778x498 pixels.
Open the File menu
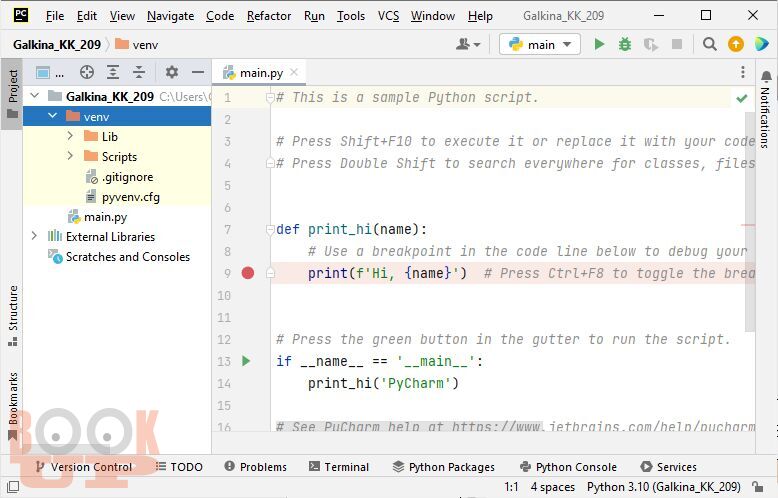tap(55, 16)
